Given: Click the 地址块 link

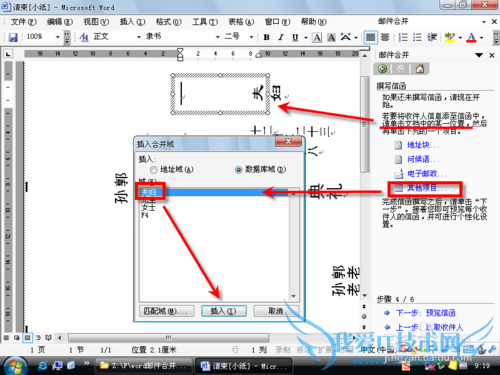Looking at the screenshot, I should point(423,145).
